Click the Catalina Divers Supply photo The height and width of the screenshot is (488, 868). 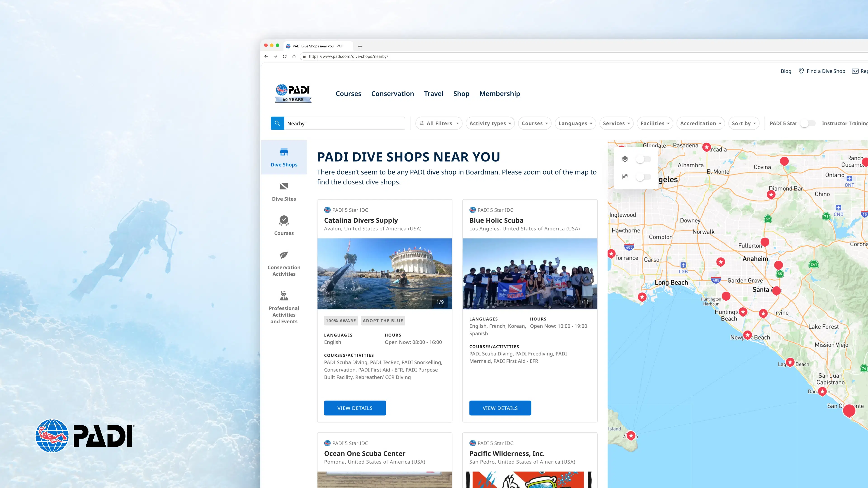coord(384,274)
